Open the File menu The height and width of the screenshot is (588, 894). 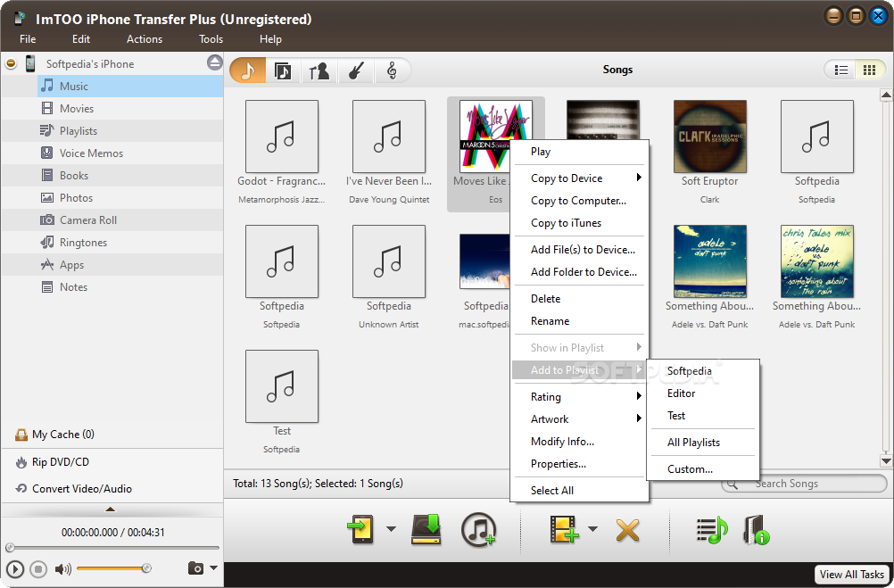pyautogui.click(x=28, y=39)
